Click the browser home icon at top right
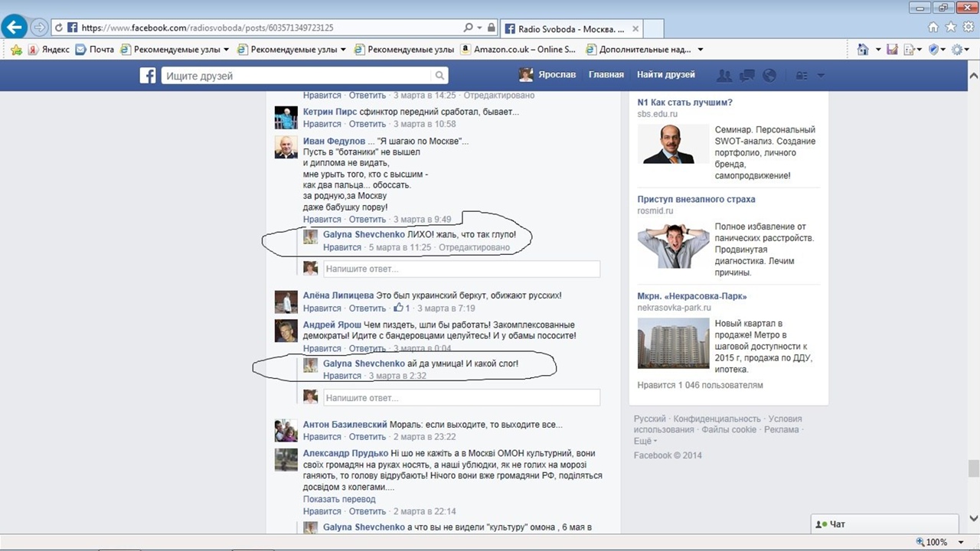980x551 pixels. pos(933,28)
